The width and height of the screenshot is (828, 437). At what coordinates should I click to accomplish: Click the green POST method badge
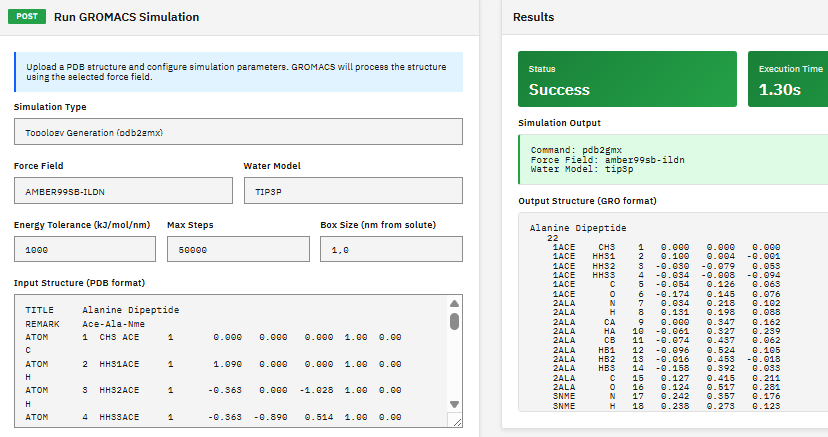pyautogui.click(x=28, y=17)
